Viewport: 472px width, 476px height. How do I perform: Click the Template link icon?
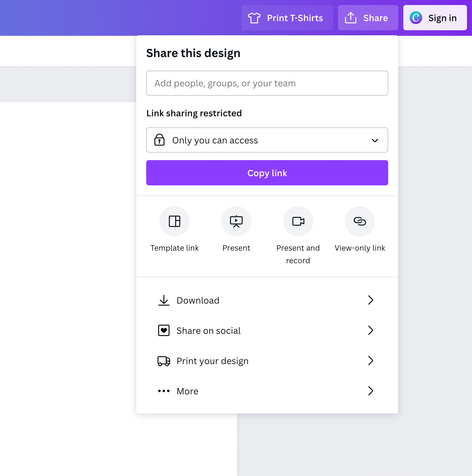click(175, 221)
